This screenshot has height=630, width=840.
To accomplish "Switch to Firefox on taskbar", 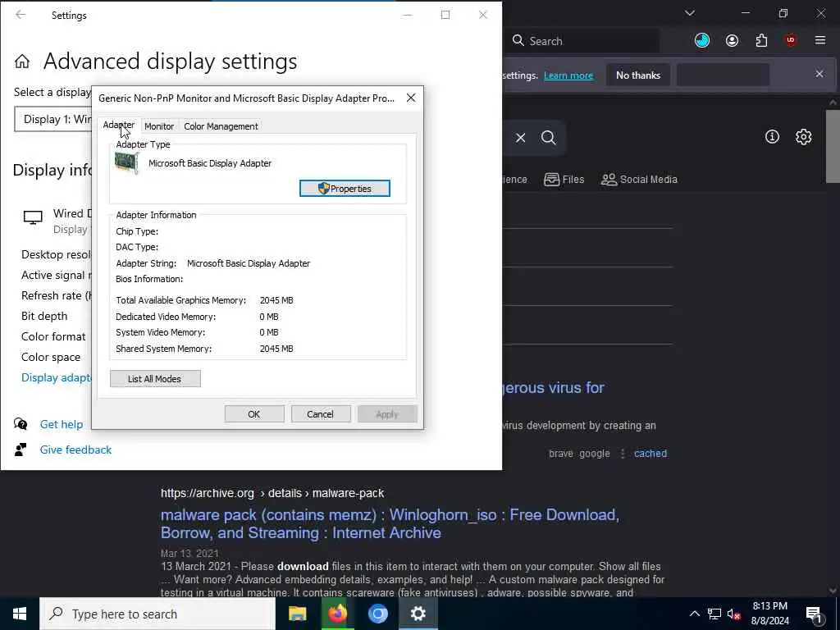I will (x=337, y=614).
